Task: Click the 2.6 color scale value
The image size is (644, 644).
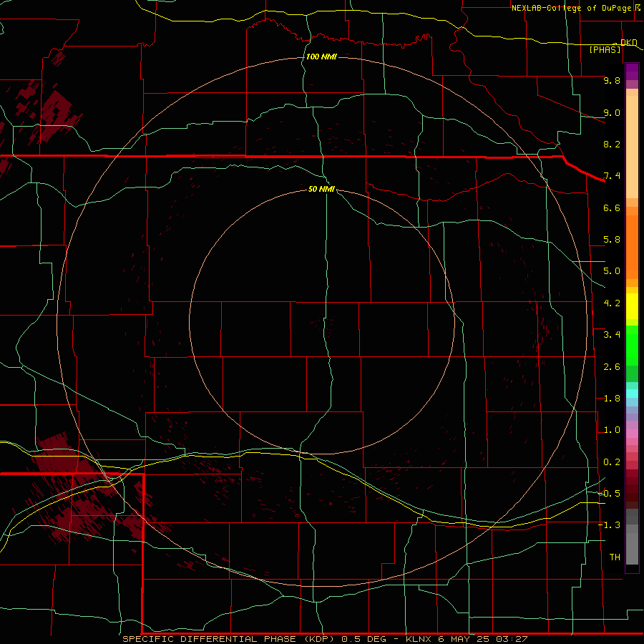Action: coord(612,367)
